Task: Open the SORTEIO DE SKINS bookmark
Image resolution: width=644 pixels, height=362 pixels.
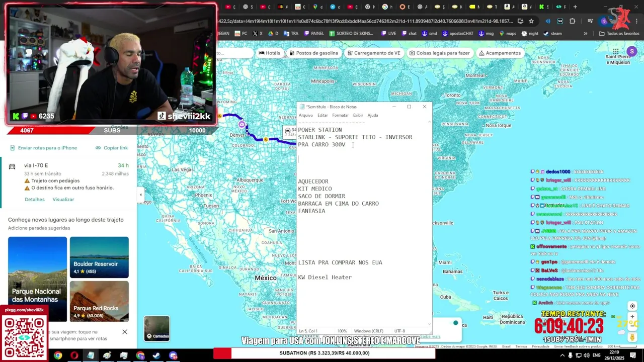Action: [x=351, y=34]
